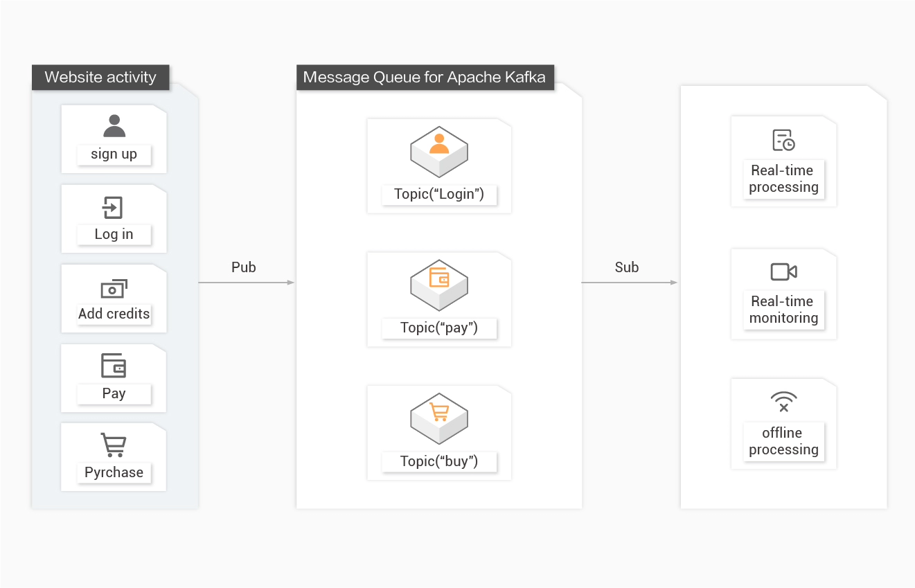Click the offline processing label
Screen dimensions: 915x588
pyautogui.click(x=783, y=441)
